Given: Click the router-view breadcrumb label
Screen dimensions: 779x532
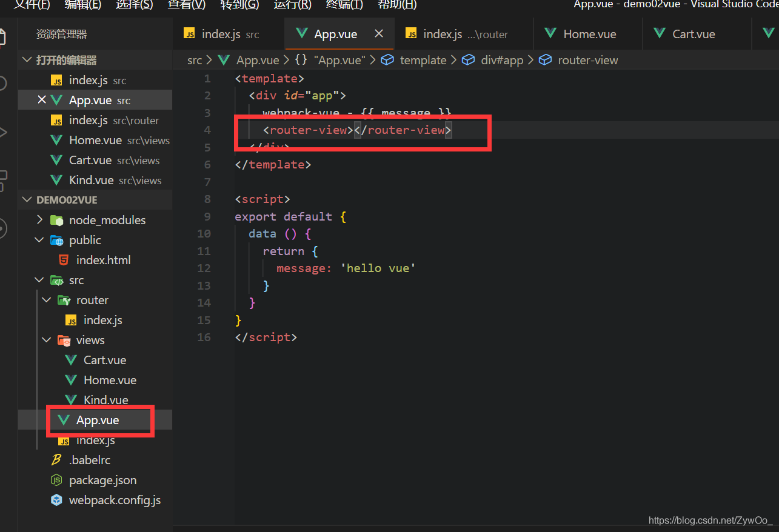Looking at the screenshot, I should click(x=588, y=60).
